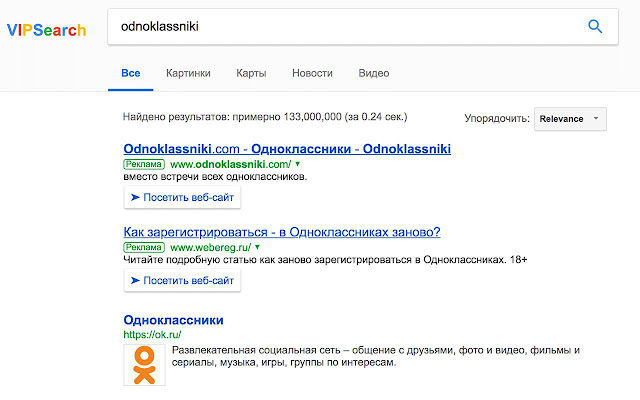Open the Relevance sort dropdown
The image size is (640, 400).
[x=570, y=118]
